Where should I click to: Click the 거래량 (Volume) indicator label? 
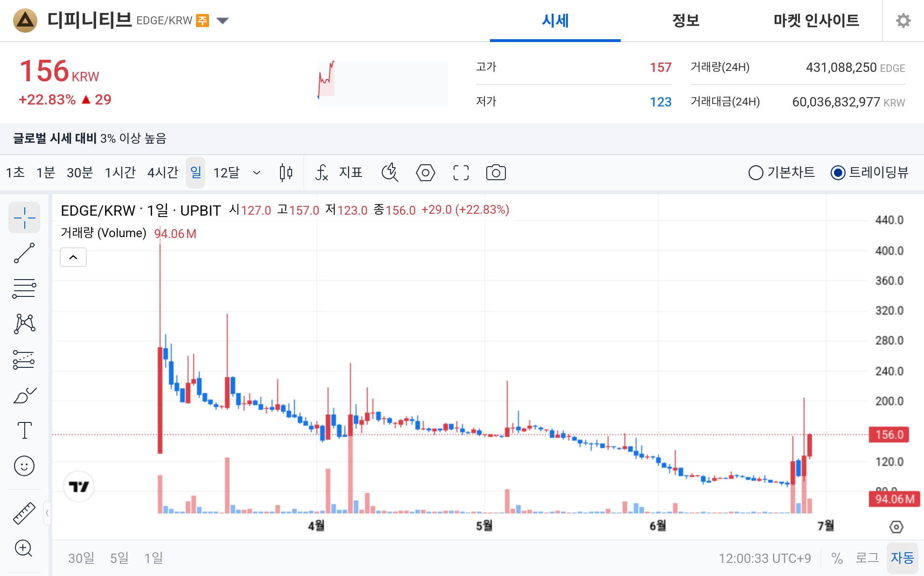104,233
